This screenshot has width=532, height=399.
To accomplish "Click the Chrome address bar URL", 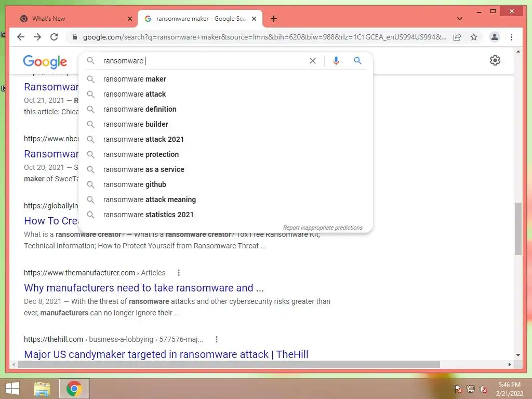I will point(264,37).
